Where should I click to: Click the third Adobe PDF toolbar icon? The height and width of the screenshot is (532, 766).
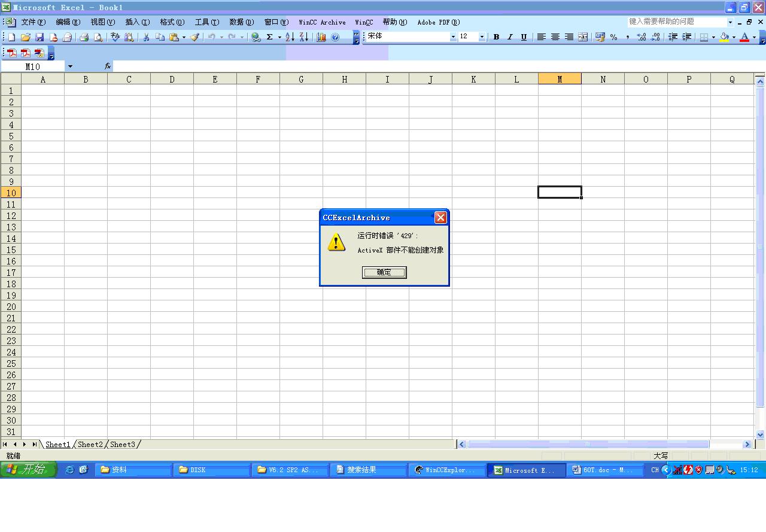(39, 53)
